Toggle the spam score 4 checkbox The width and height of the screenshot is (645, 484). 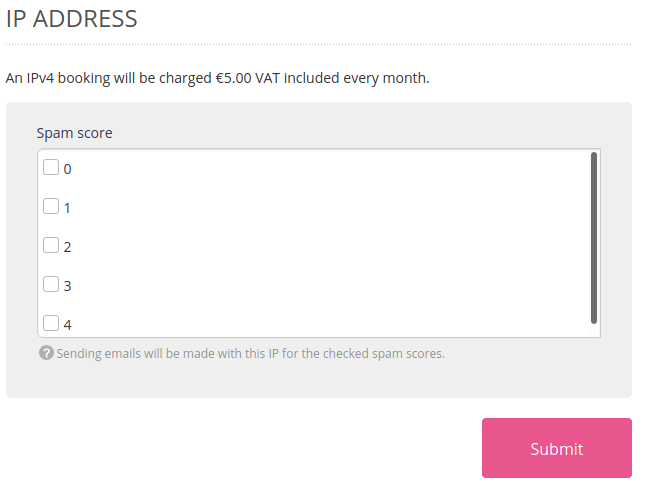tap(51, 323)
